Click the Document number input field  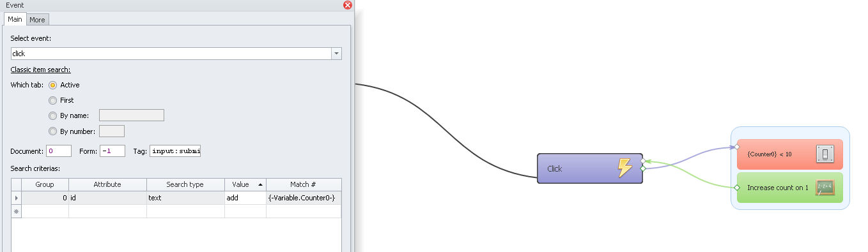(x=59, y=151)
